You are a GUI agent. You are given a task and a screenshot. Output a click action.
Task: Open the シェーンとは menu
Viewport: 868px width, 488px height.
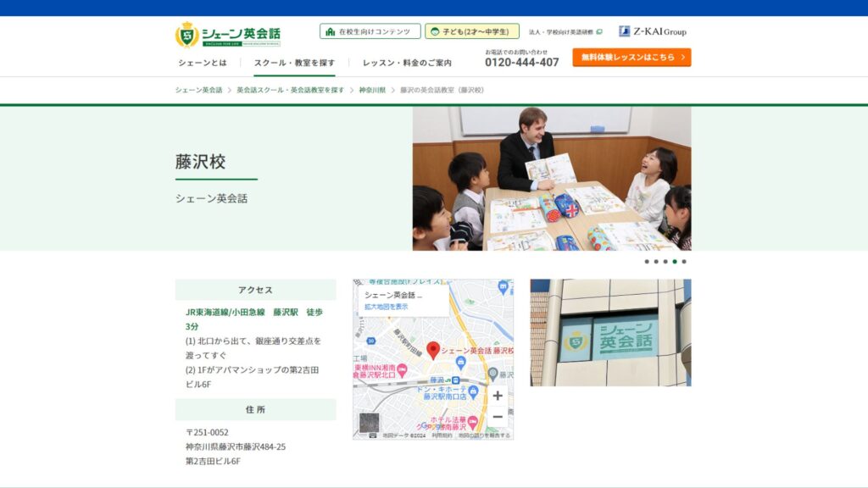203,63
